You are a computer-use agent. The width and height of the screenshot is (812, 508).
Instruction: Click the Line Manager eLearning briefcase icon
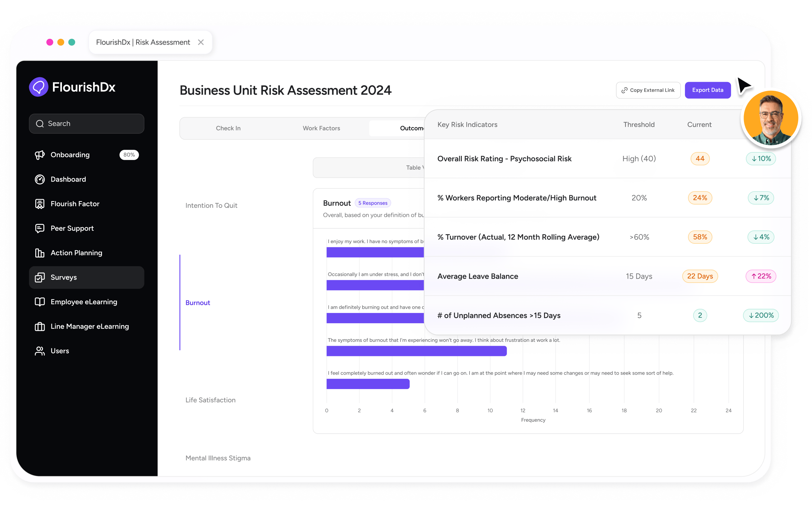40,326
